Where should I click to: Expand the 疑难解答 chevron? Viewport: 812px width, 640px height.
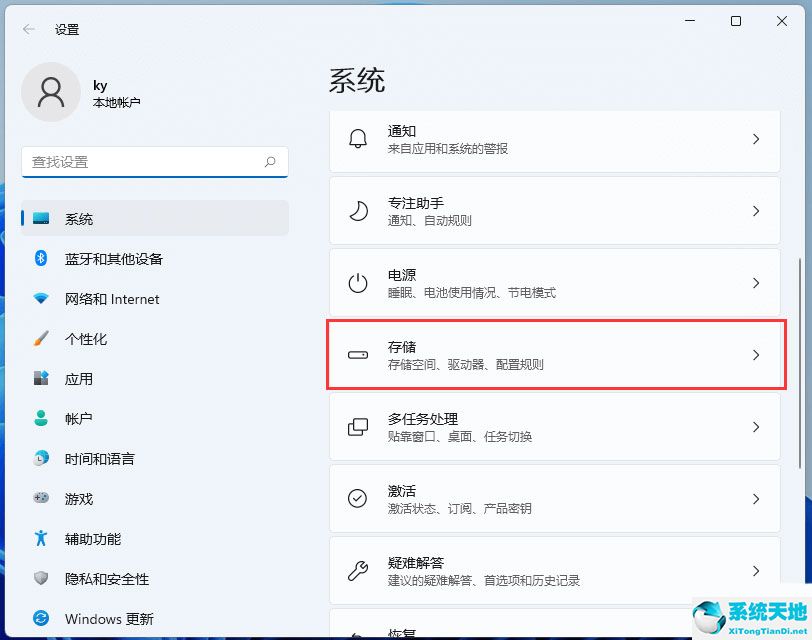756,571
